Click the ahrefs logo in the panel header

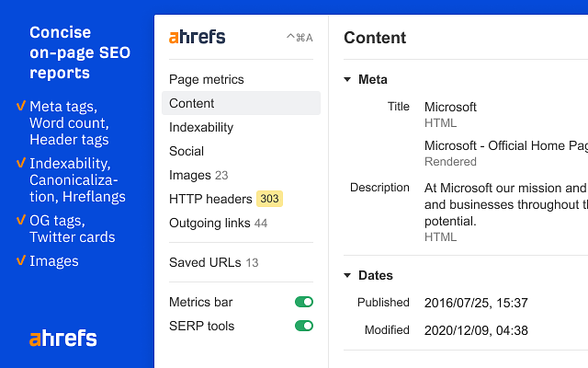(197, 37)
